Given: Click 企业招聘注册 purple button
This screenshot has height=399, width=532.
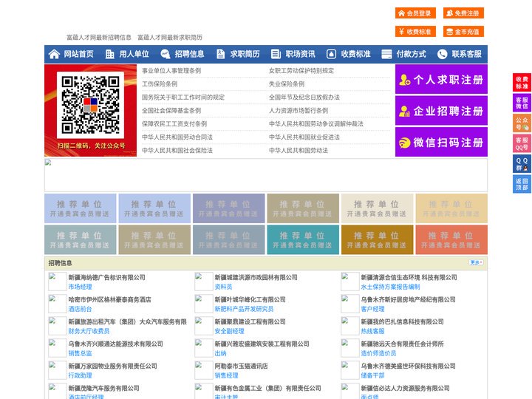Looking at the screenshot, I should coord(441,111).
